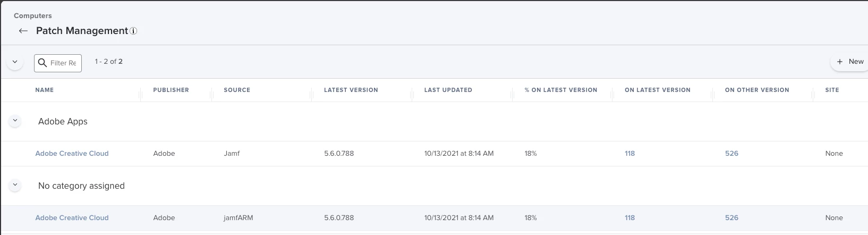Open the 118 count in the Jamf row
The width and height of the screenshot is (868, 235).
click(630, 154)
